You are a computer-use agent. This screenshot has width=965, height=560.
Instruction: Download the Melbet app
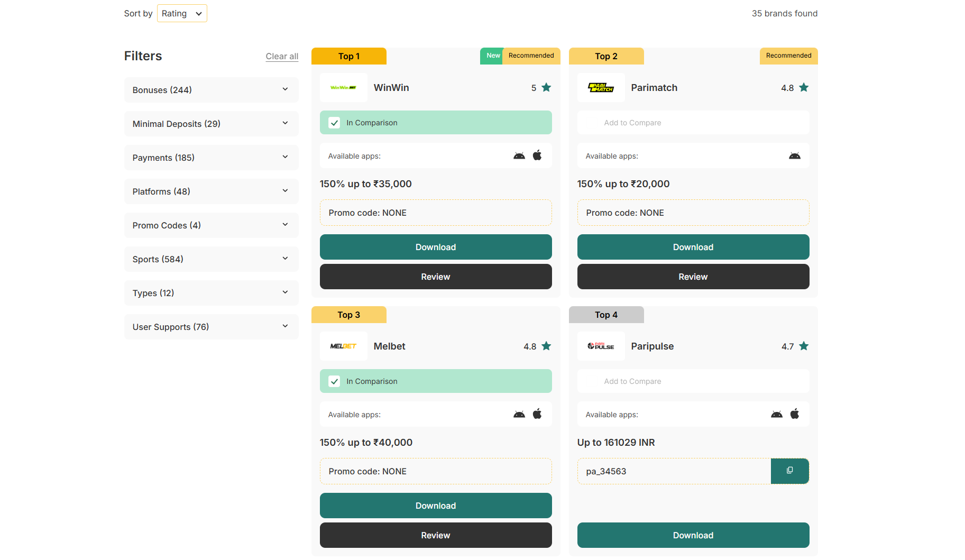click(x=436, y=506)
